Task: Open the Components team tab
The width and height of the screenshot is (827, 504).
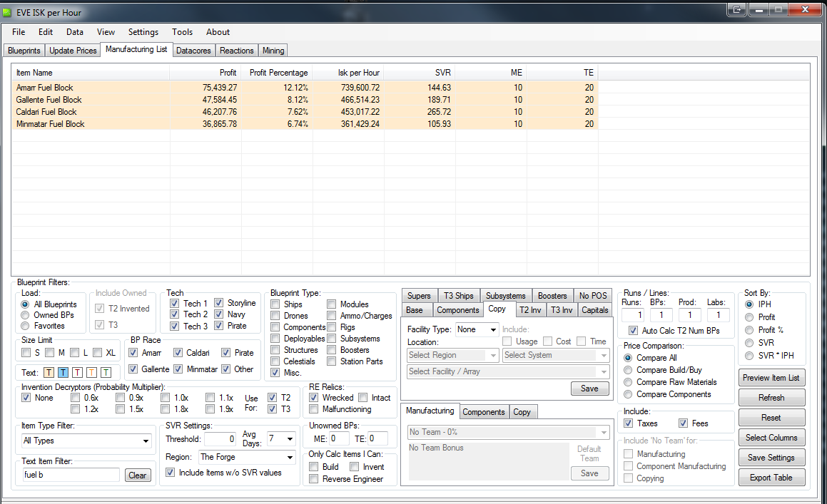Action: point(484,412)
